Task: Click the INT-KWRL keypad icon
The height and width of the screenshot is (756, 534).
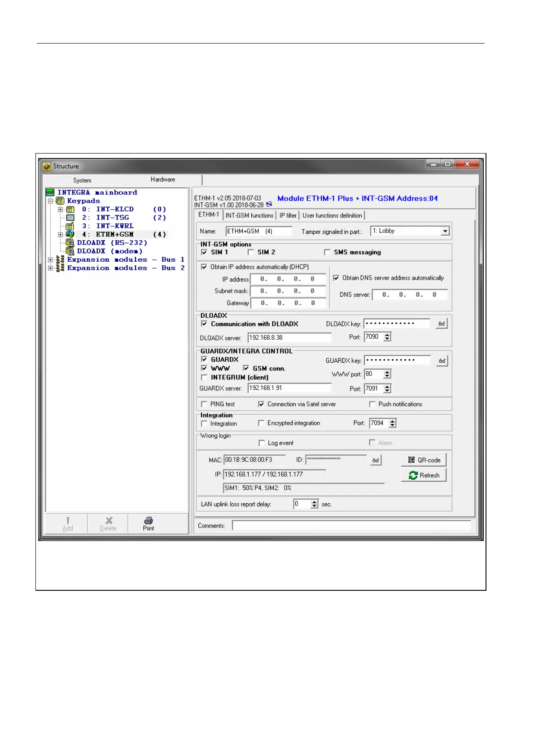Action: coord(70,226)
